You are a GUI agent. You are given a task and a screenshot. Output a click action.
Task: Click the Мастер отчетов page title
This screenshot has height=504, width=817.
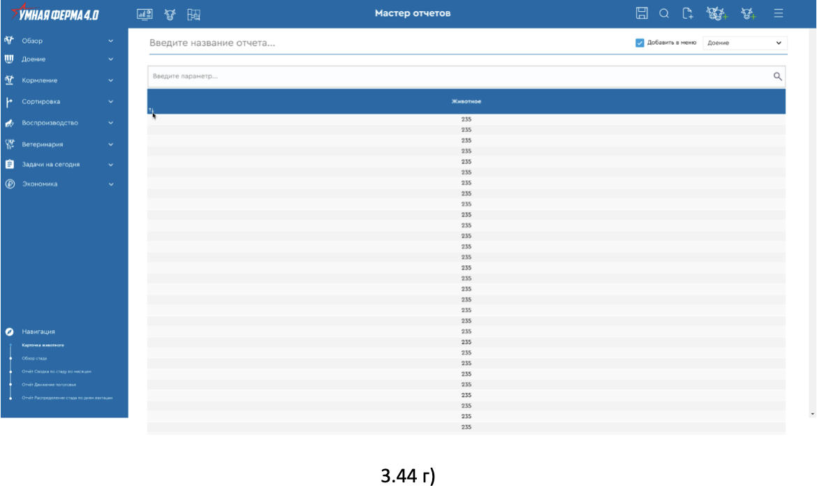coord(413,13)
